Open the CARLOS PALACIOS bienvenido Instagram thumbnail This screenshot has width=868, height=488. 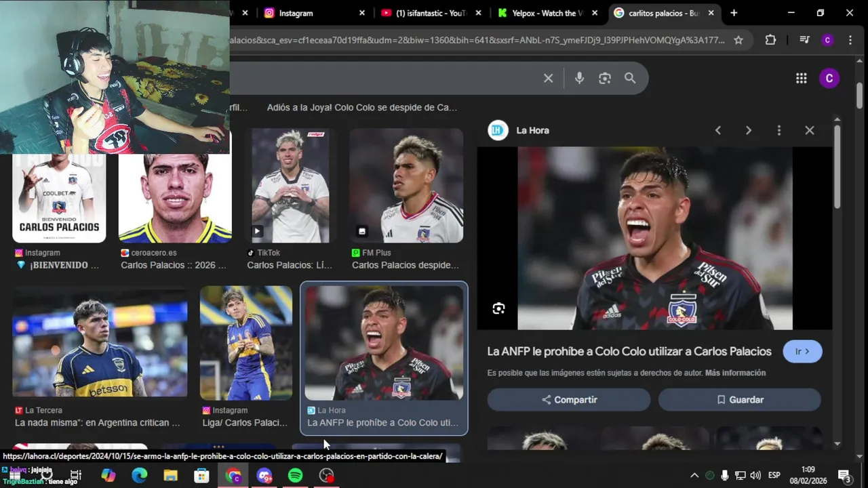click(x=59, y=198)
